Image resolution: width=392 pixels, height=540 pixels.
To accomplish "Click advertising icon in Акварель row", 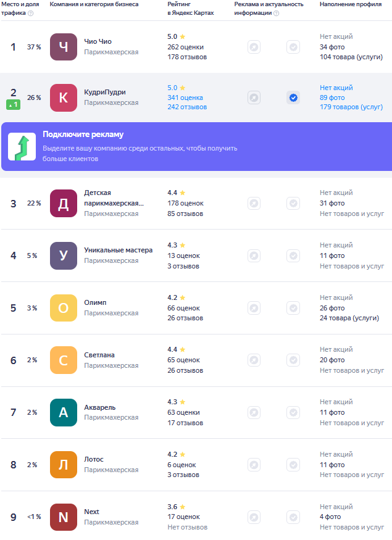I will click(x=254, y=413).
